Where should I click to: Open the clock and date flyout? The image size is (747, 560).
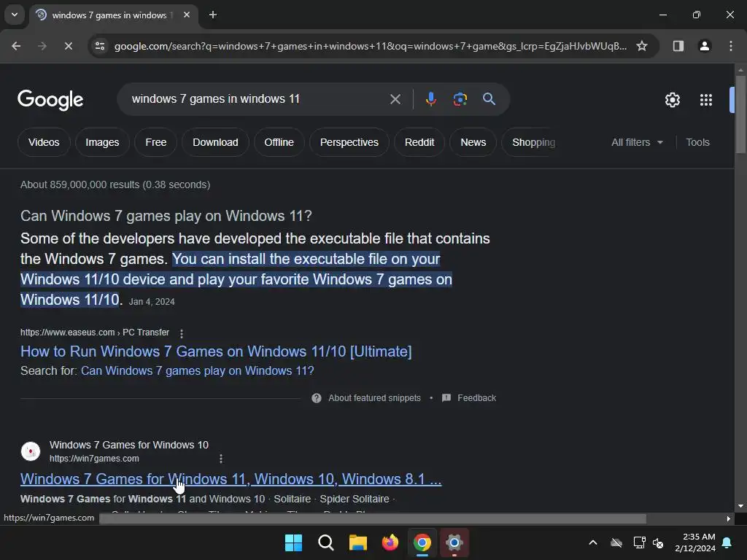point(695,542)
